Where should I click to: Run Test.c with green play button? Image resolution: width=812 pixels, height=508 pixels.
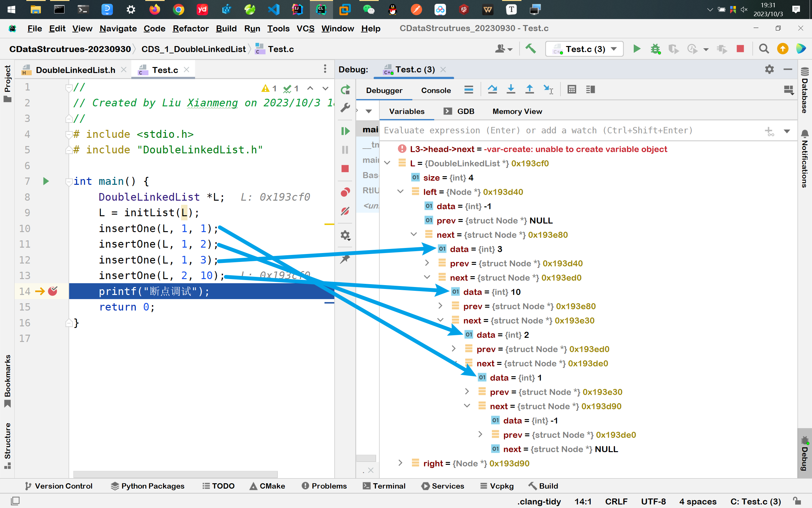pyautogui.click(x=637, y=49)
